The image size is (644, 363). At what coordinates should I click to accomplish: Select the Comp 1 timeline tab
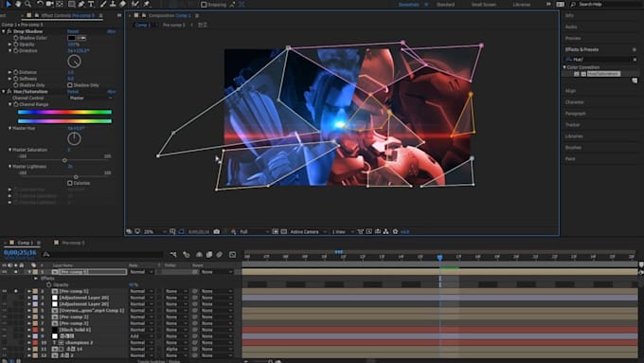coord(26,243)
